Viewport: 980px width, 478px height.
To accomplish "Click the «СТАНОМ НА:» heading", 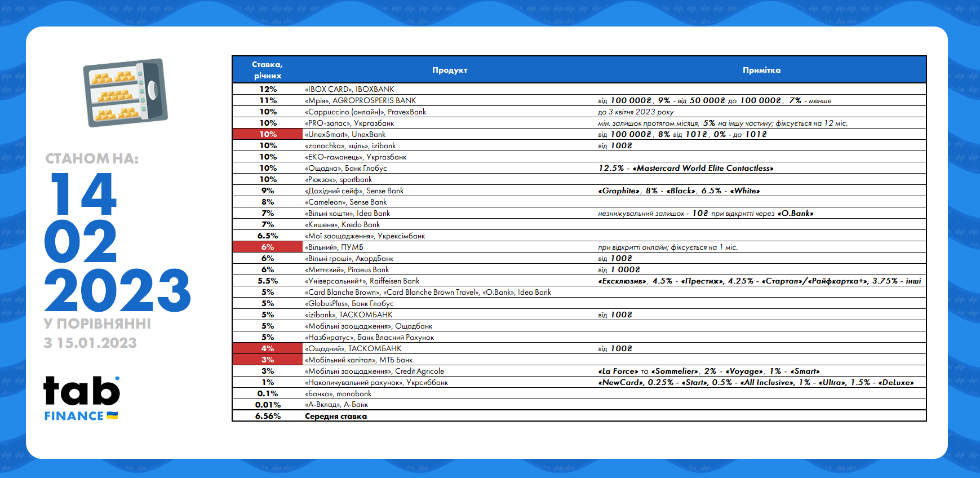I will [x=92, y=159].
